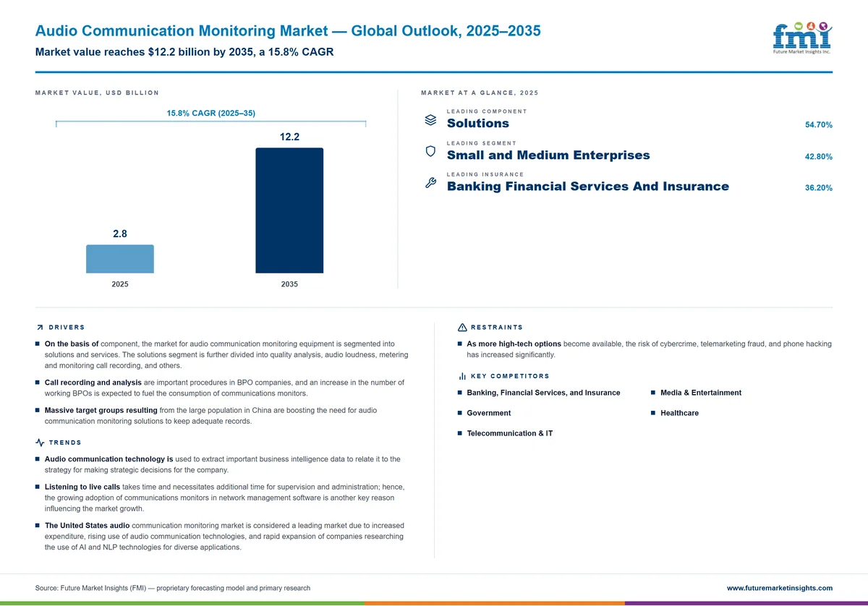
Task: Select the 2.8 value label above the bar
Action: point(120,234)
